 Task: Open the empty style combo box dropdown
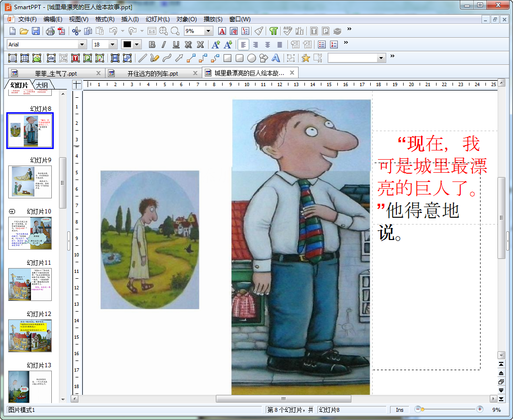[381, 58]
